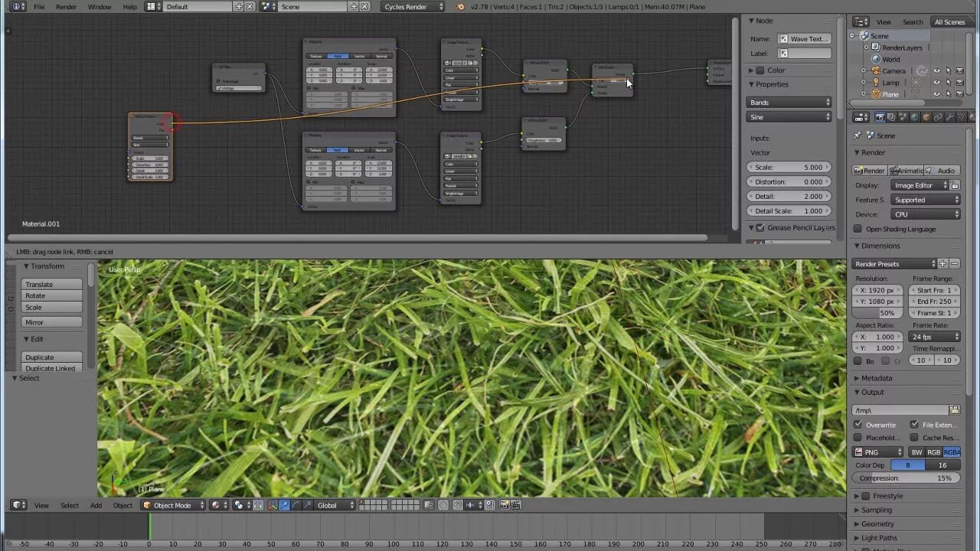Image resolution: width=980 pixels, height=551 pixels.
Task: Select the Render properties camera tab
Action: (880, 117)
